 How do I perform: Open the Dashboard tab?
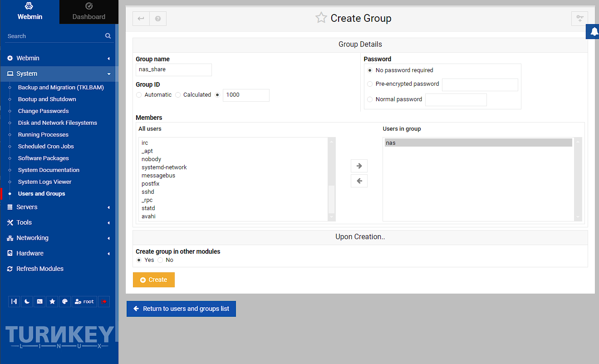89,12
